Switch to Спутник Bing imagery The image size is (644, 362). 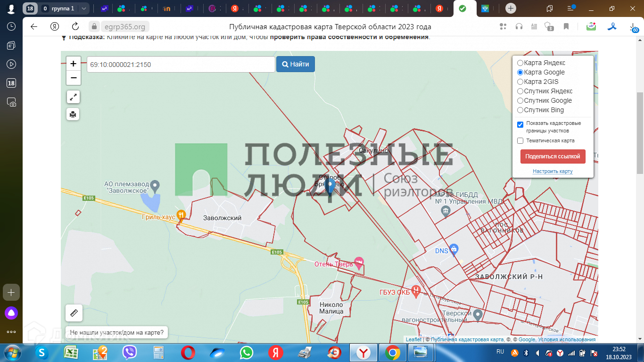[520, 110]
